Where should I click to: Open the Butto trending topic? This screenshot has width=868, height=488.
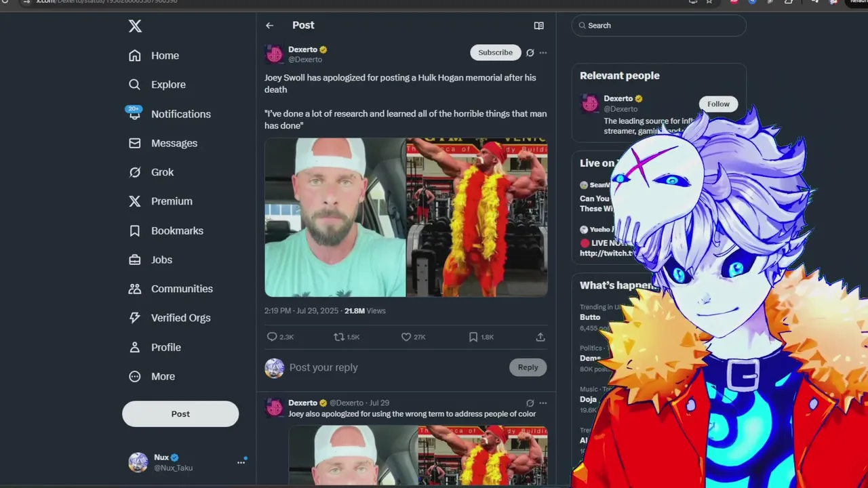[590, 317]
